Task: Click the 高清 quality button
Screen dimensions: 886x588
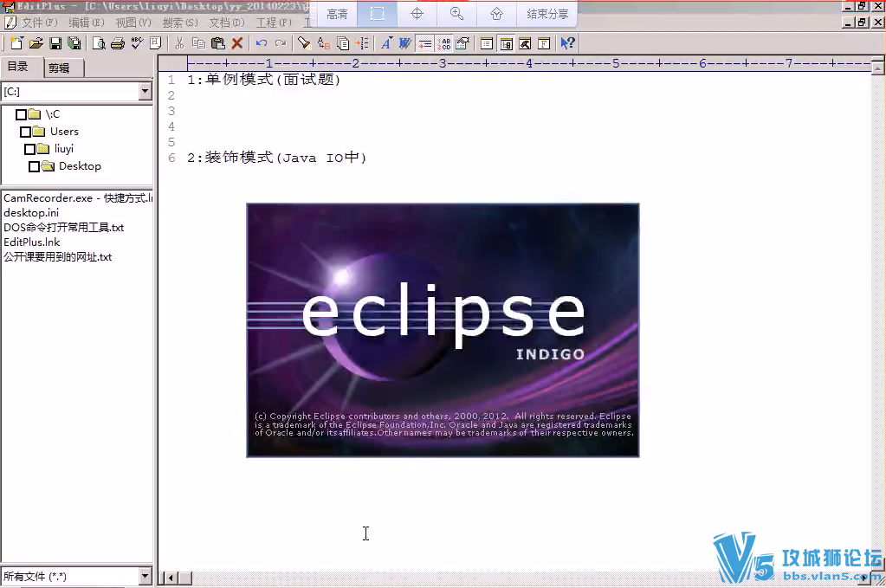Action: 337,14
